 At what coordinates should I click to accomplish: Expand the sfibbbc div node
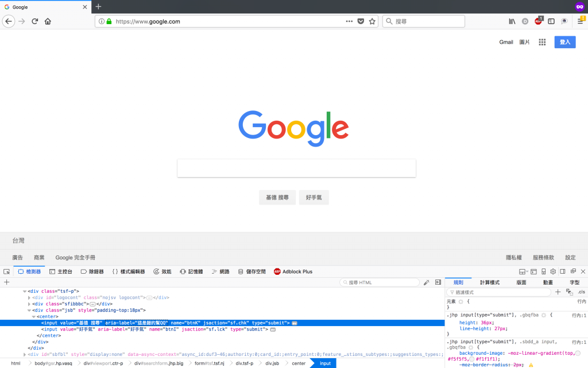(29, 304)
